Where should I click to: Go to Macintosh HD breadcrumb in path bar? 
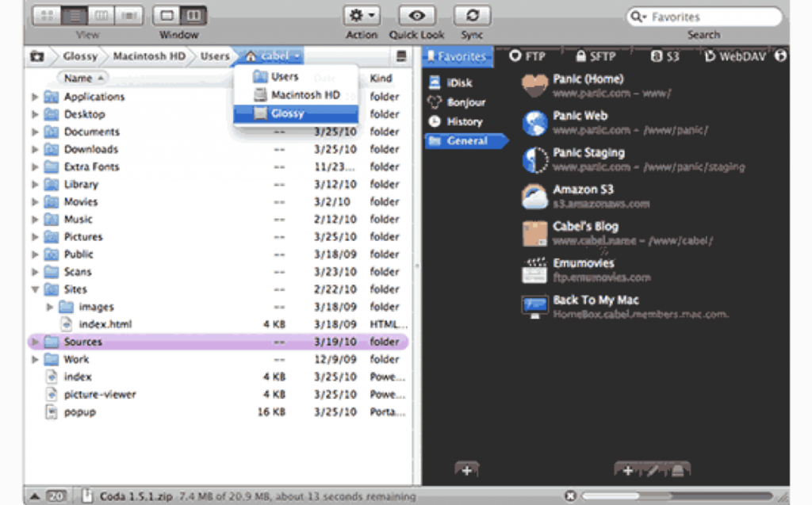click(x=149, y=56)
